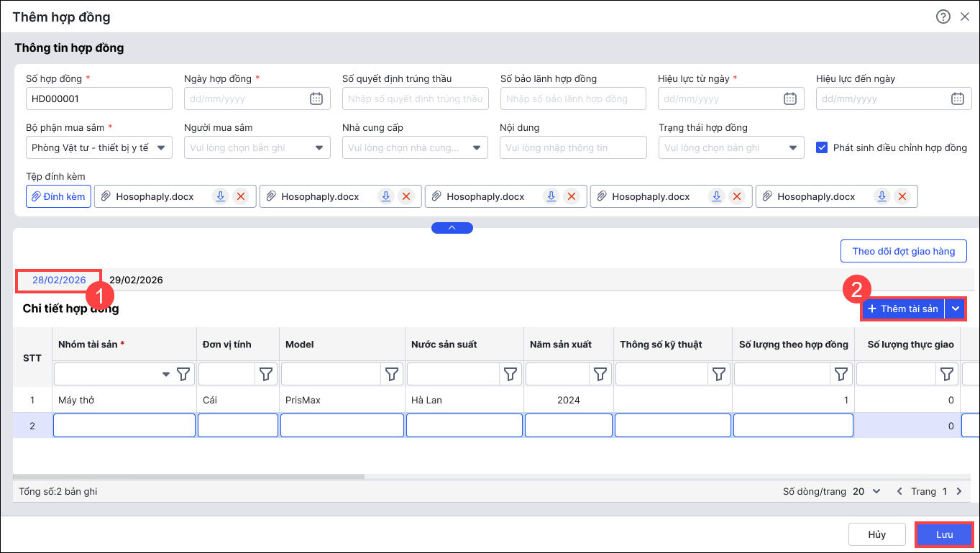Go to next page arrow in pagination
The height and width of the screenshot is (553, 980).
point(958,492)
